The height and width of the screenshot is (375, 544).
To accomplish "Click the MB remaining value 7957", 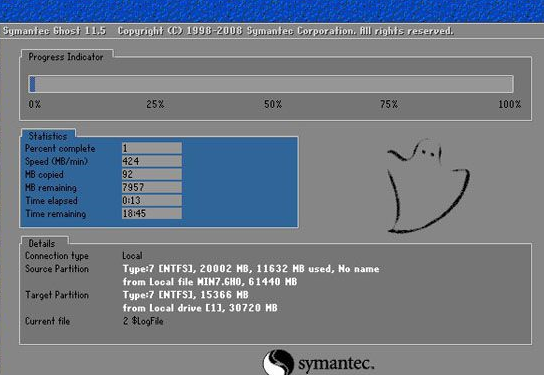I will pyautogui.click(x=152, y=187).
